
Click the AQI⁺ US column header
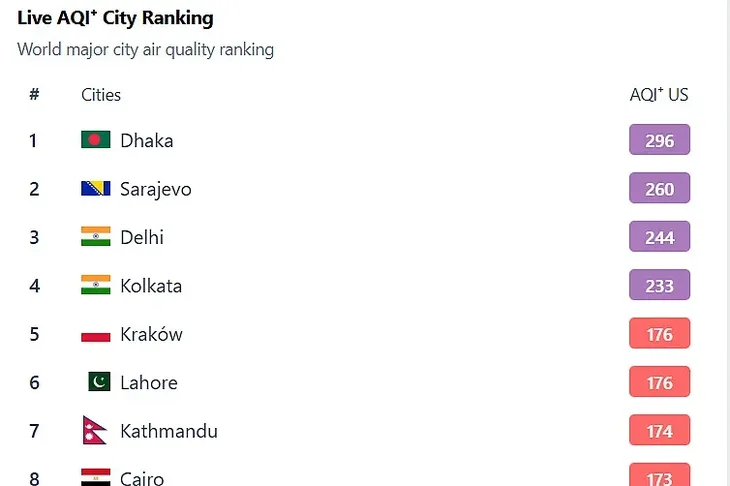tap(658, 95)
